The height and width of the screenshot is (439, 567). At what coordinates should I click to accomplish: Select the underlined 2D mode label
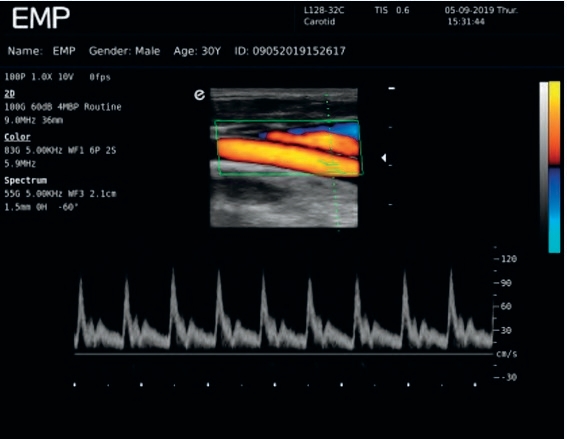pyautogui.click(x=9, y=94)
